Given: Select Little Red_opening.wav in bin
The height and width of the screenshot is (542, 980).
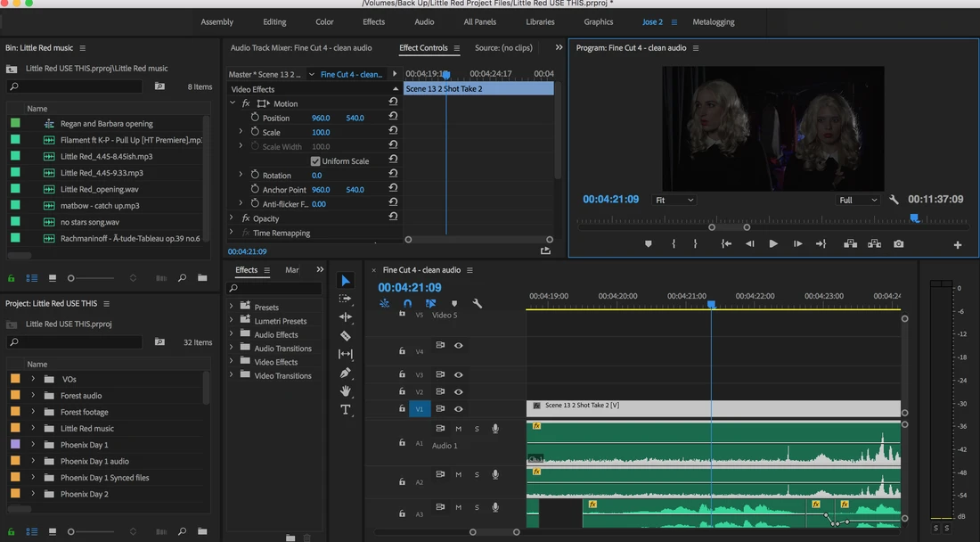Looking at the screenshot, I should pyautogui.click(x=100, y=189).
